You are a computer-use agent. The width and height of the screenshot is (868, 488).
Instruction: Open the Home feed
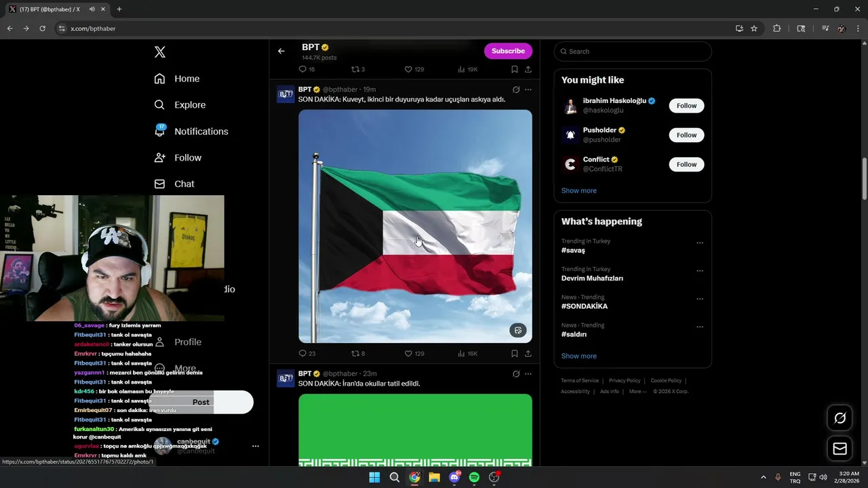(x=176, y=79)
